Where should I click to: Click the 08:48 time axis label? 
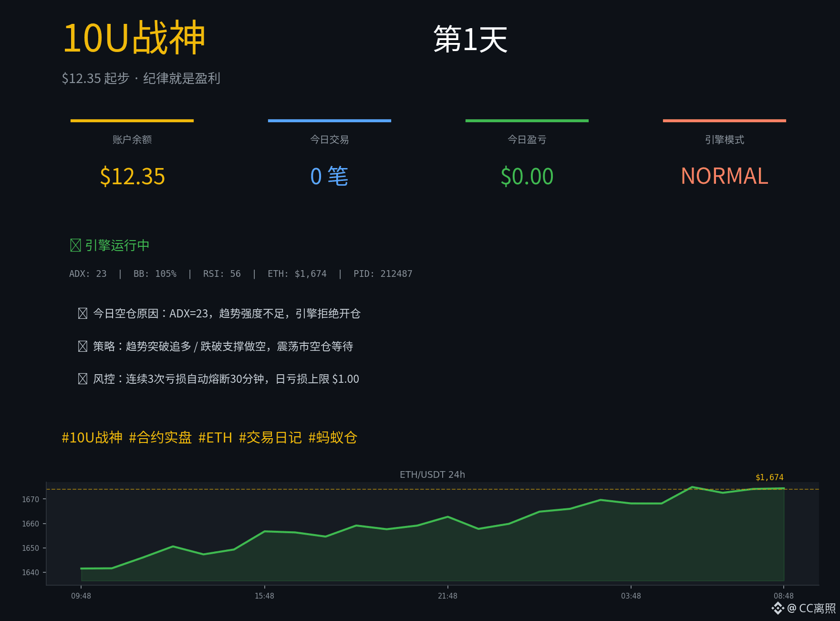784,596
